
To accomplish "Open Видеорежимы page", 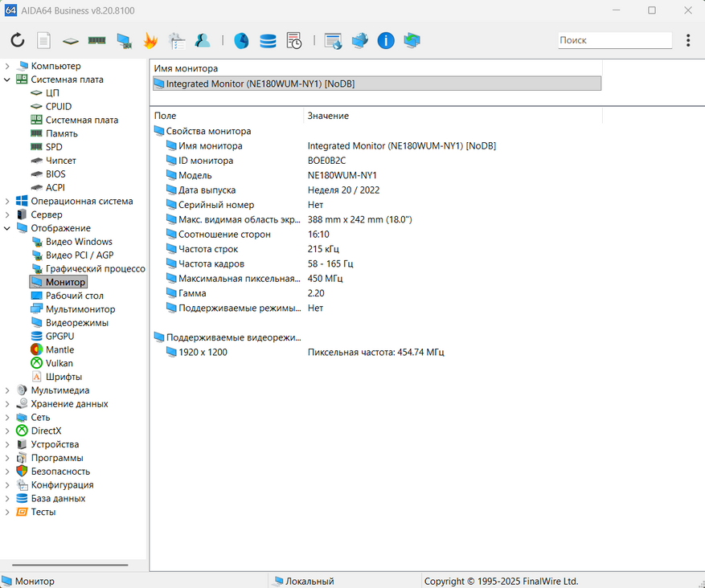I will [77, 323].
